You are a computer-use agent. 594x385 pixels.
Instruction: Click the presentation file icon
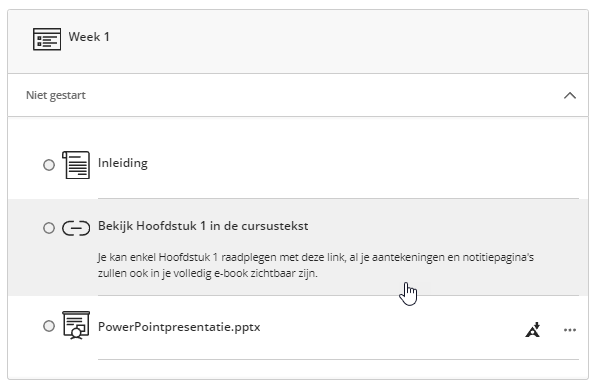(x=76, y=325)
